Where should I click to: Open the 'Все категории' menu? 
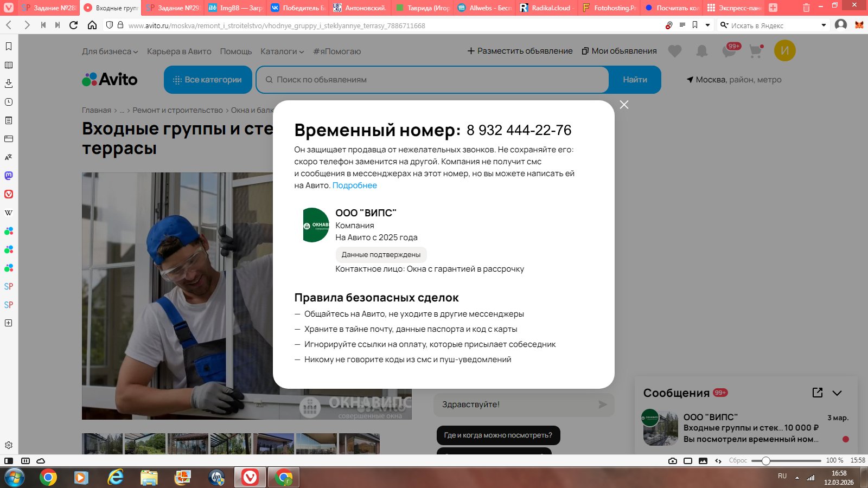[x=208, y=80]
